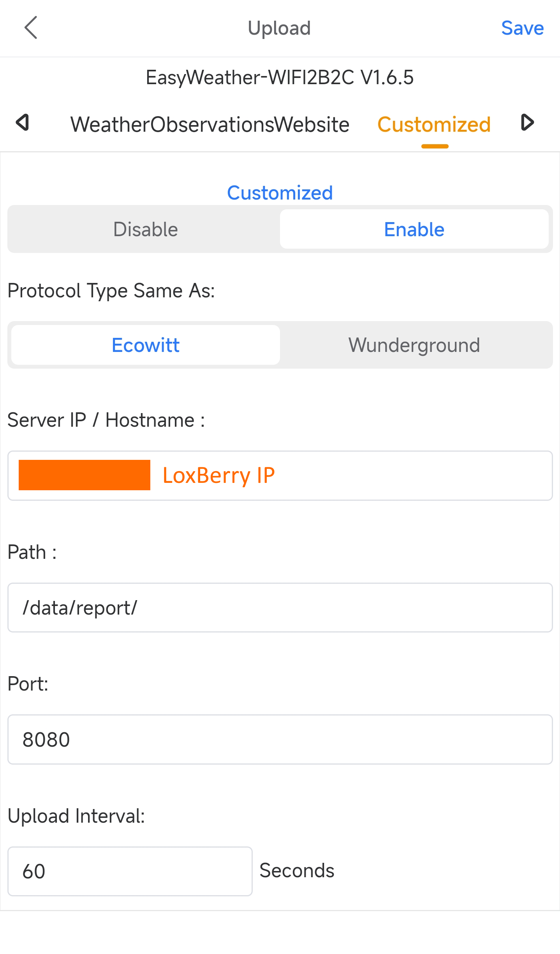Select Enable for customized upload
The height and width of the screenshot is (954, 560).
point(414,229)
